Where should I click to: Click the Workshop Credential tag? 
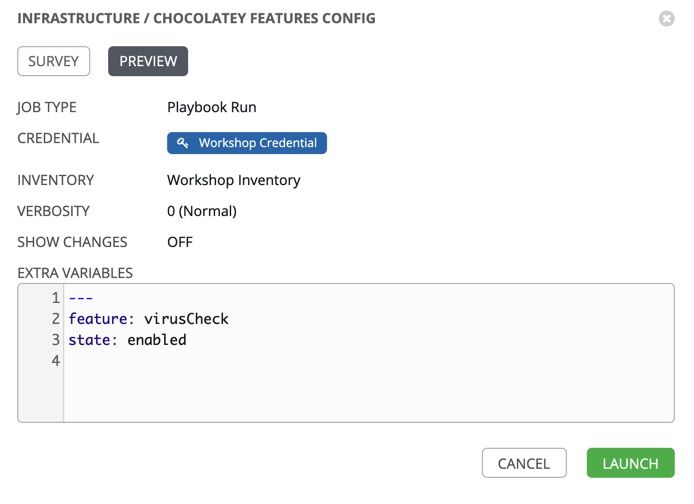pyautogui.click(x=247, y=143)
